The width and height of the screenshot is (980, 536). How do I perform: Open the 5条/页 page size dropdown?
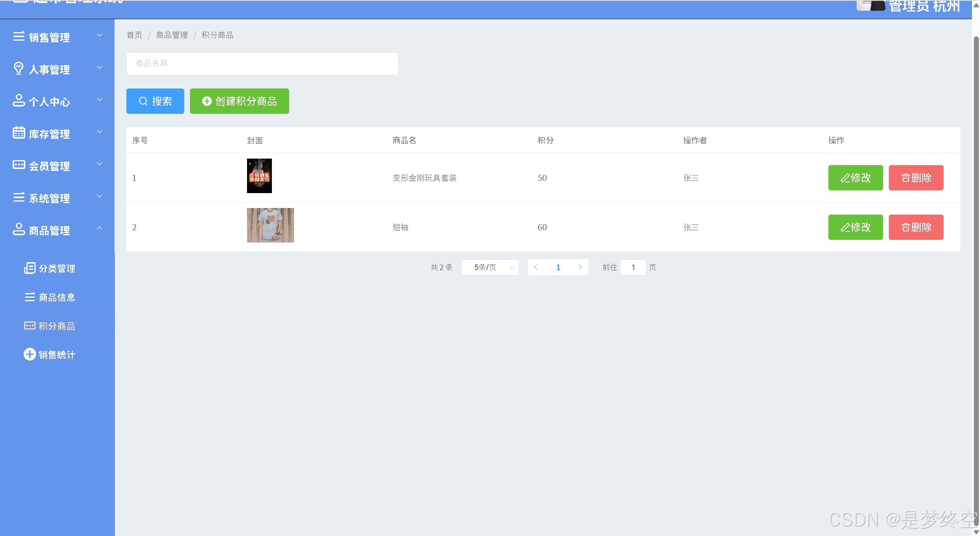click(490, 267)
